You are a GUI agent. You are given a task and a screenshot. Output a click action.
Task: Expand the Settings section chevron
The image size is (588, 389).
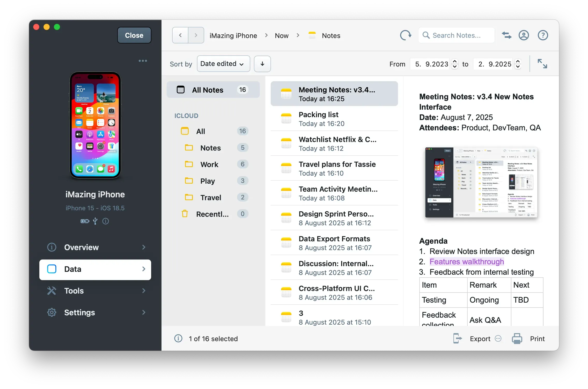(x=144, y=312)
